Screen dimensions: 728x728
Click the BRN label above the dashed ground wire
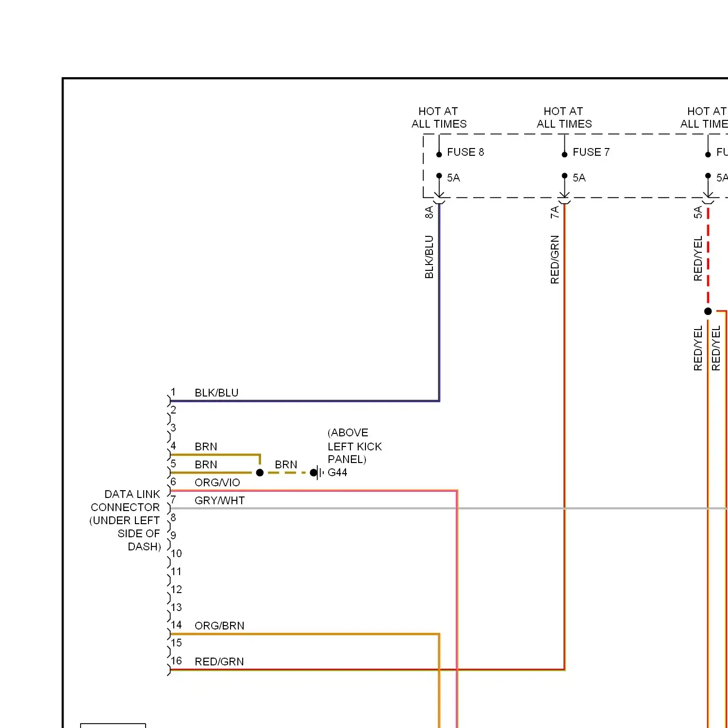click(286, 464)
